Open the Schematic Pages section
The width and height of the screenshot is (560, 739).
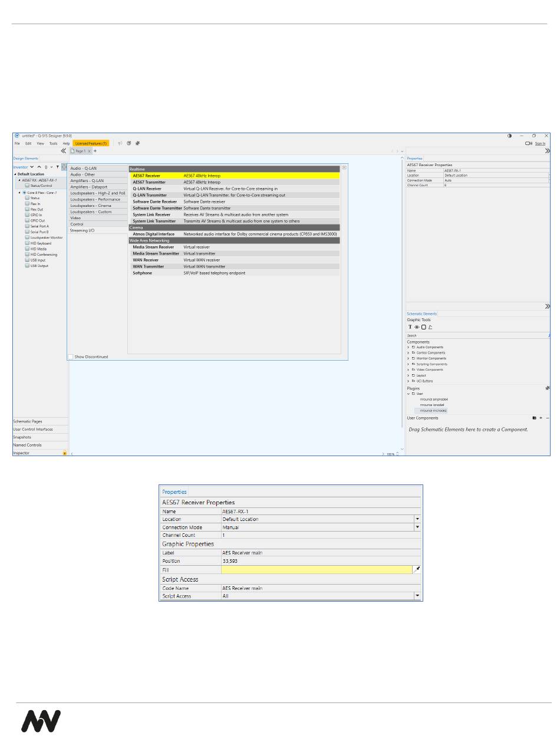(40, 421)
